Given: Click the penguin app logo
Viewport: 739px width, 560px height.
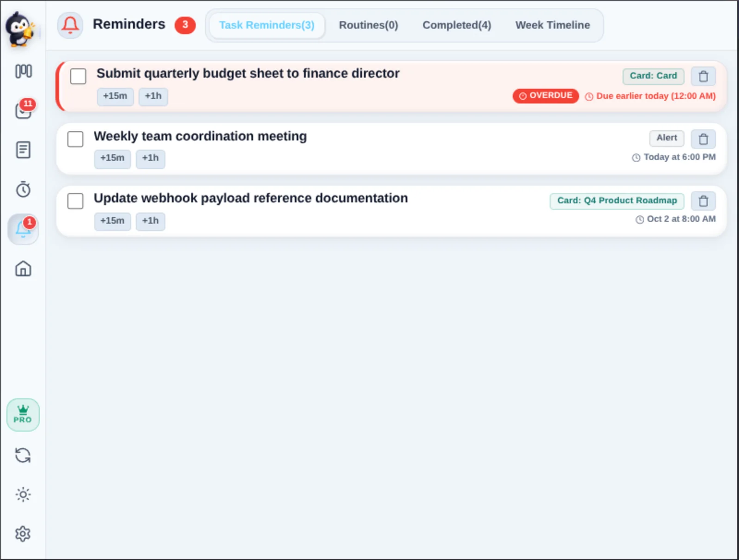Looking at the screenshot, I should pyautogui.click(x=20, y=29).
